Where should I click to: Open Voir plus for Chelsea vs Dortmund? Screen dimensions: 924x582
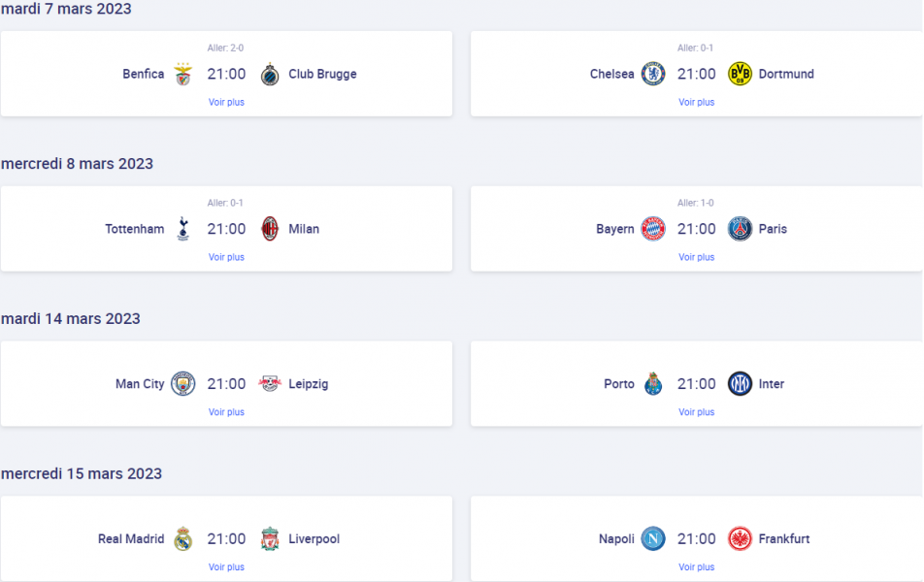pyautogui.click(x=696, y=102)
